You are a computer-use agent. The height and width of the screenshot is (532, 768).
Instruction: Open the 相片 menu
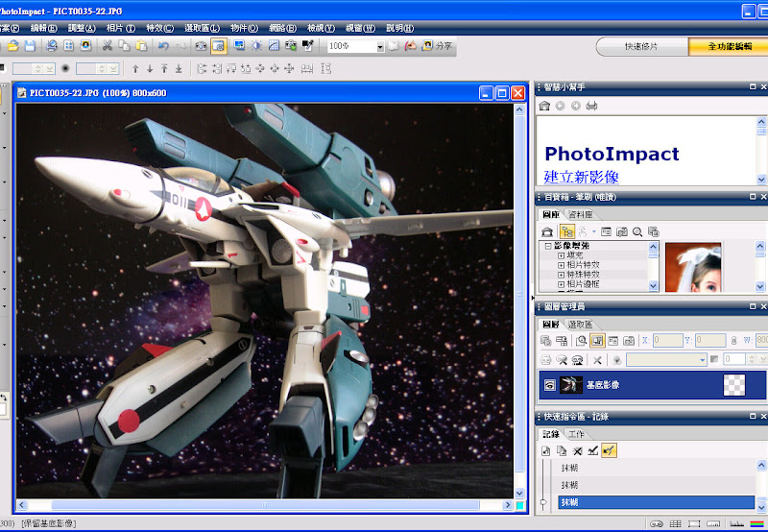(x=121, y=28)
